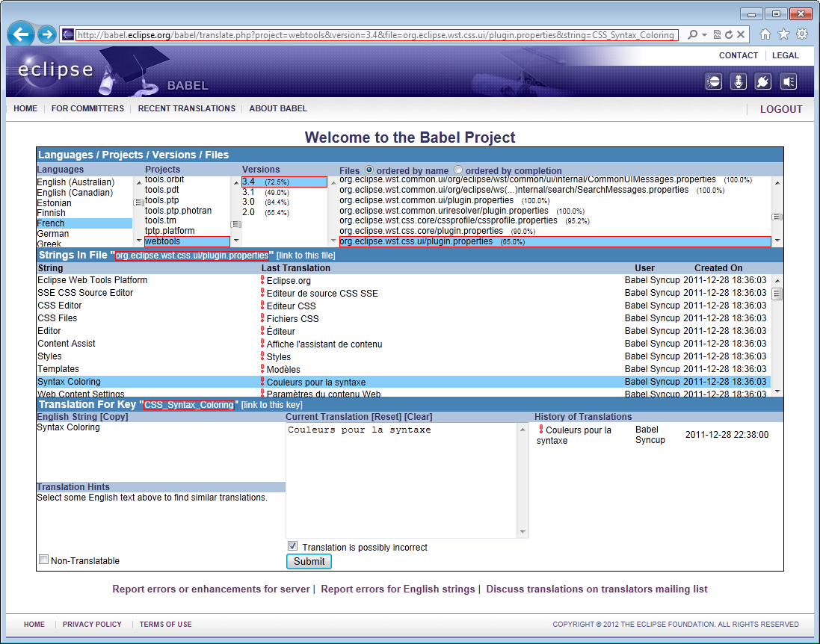Select the 'ordered by name' radio button

pyautogui.click(x=369, y=170)
